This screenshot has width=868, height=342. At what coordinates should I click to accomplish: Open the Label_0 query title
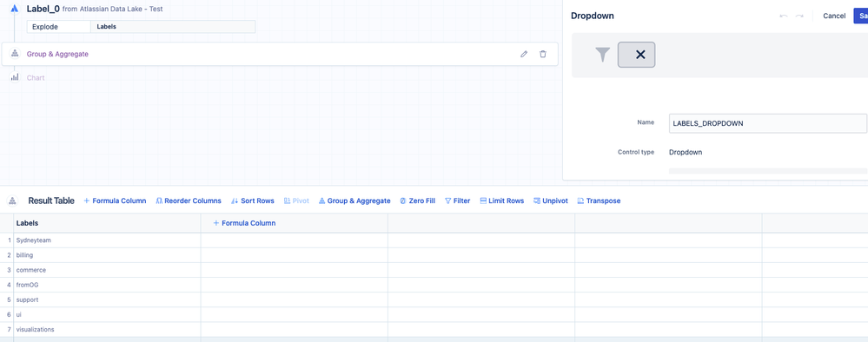tap(43, 9)
